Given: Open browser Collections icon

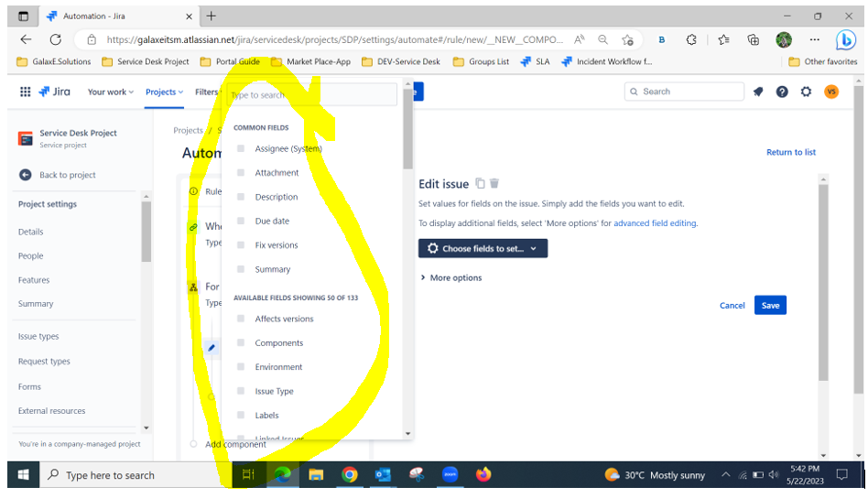Looking at the screenshot, I should pyautogui.click(x=753, y=39).
